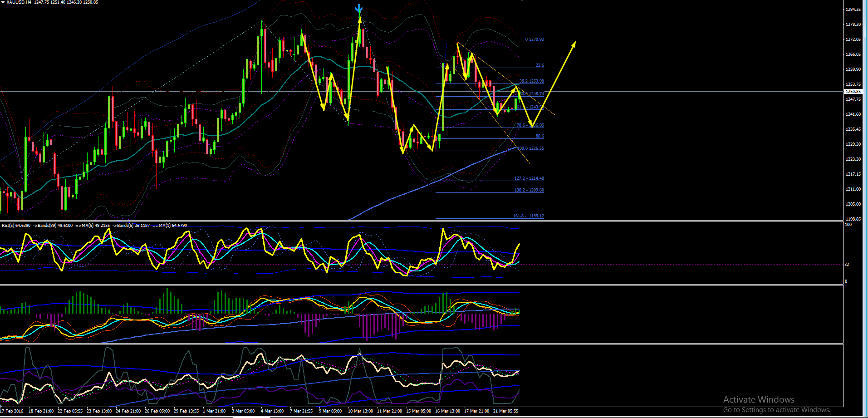Click the 11 Mar 21:00 time label
The image size is (868, 418).
(x=389, y=411)
